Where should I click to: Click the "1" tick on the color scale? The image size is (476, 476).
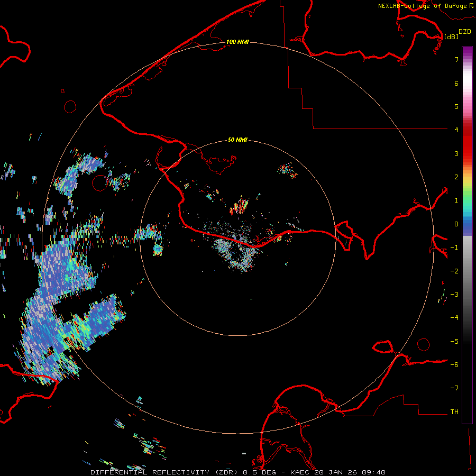456,200
